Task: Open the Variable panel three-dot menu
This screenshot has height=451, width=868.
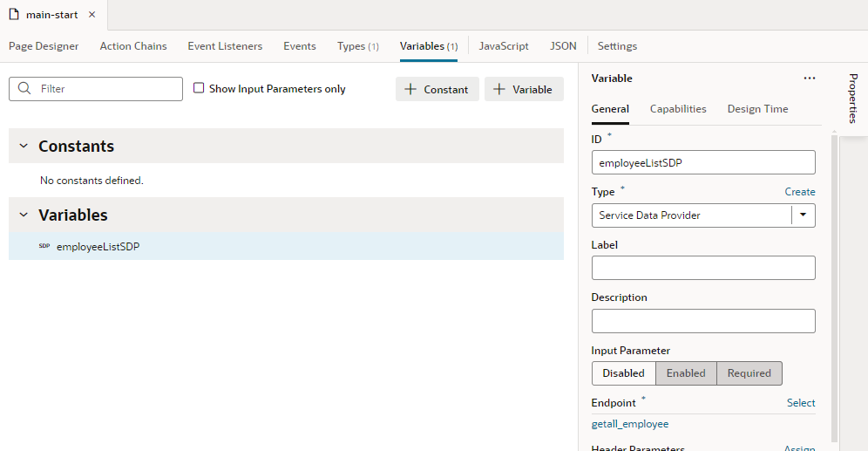Action: [810, 79]
